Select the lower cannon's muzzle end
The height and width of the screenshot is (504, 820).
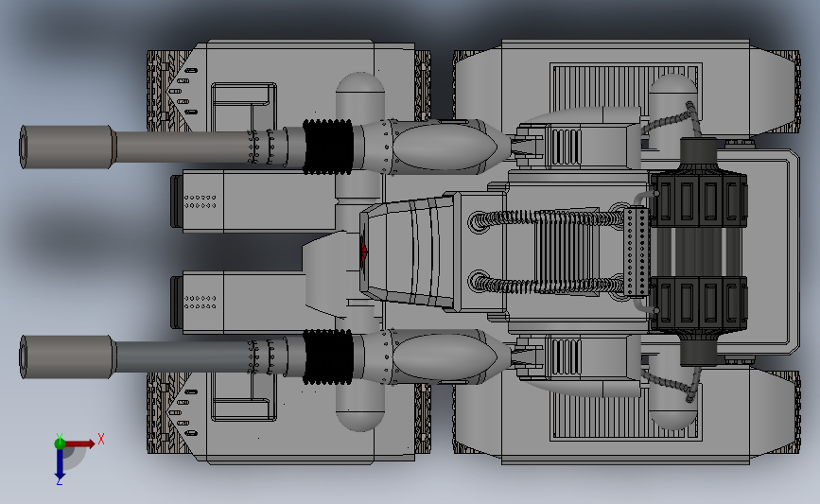(x=67, y=357)
